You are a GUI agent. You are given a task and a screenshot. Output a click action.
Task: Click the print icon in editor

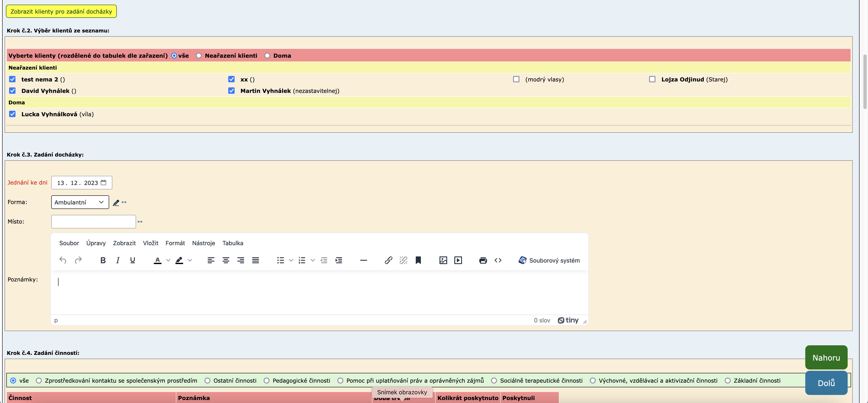[483, 260]
